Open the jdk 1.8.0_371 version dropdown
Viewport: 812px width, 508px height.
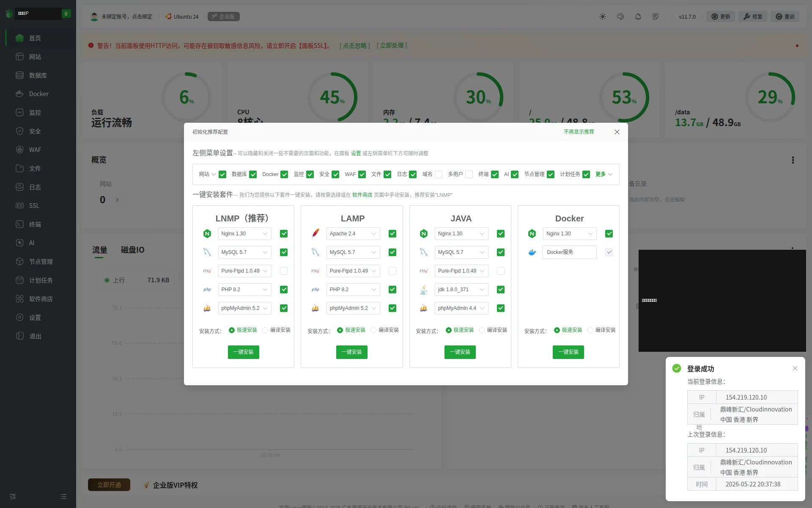[461, 290]
